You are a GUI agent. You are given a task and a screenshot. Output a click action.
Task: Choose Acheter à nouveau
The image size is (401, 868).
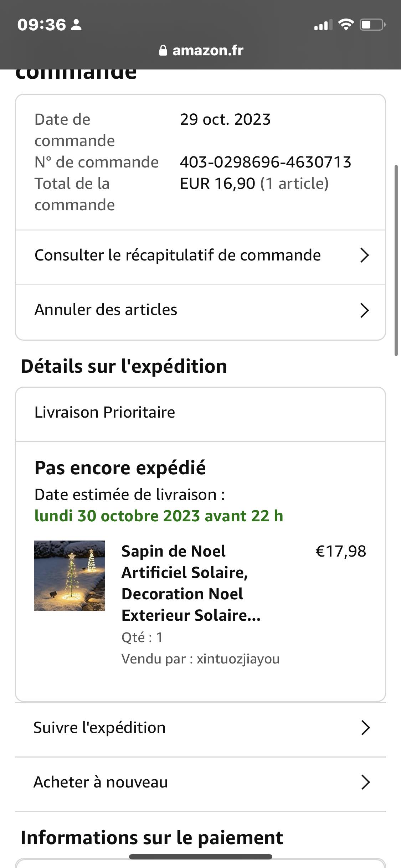tap(101, 782)
